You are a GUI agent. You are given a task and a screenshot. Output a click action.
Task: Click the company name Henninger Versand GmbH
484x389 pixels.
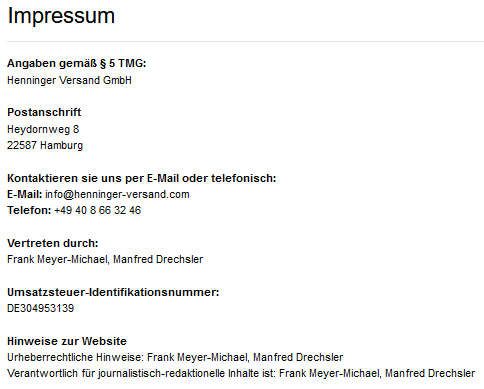coord(69,81)
